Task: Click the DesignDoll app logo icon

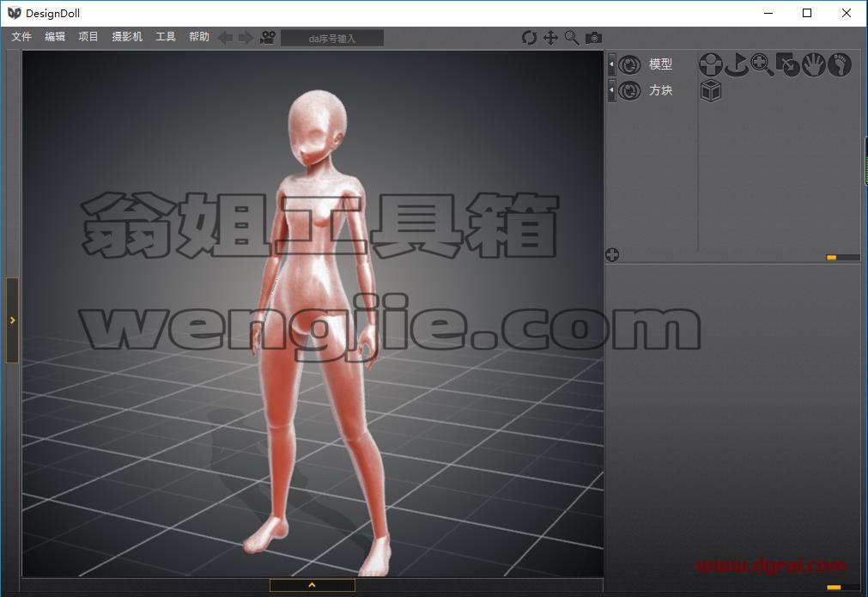Action: point(15,13)
